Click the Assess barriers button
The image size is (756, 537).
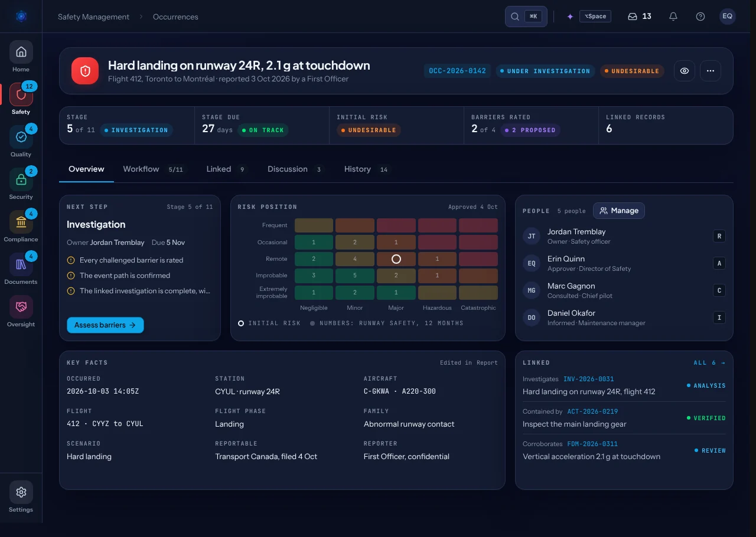(x=105, y=325)
